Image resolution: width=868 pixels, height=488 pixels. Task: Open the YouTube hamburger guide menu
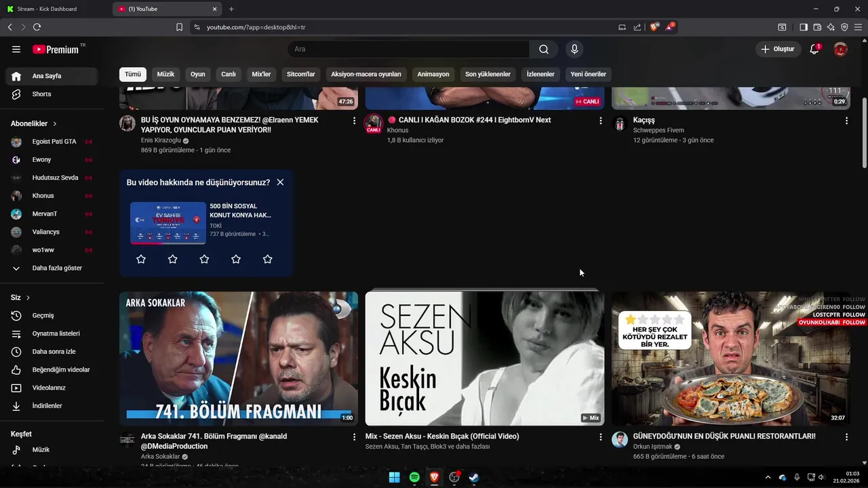[x=16, y=49]
